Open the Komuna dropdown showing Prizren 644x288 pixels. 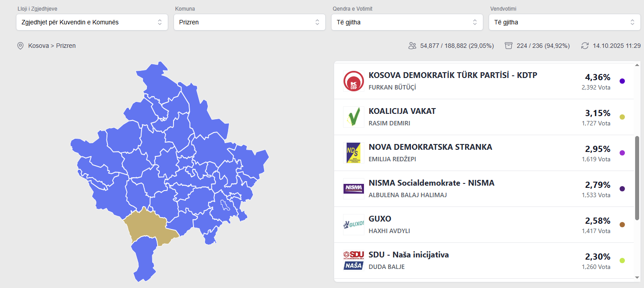(x=249, y=22)
